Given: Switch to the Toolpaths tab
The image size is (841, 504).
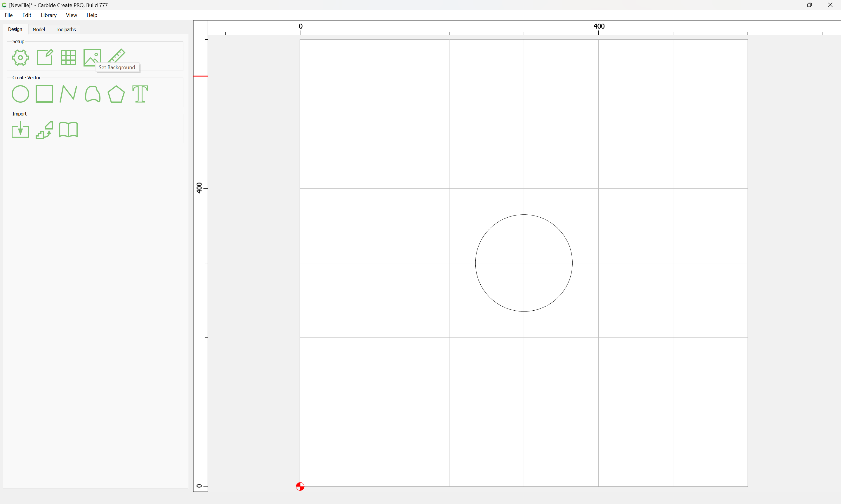Looking at the screenshot, I should coord(66,29).
